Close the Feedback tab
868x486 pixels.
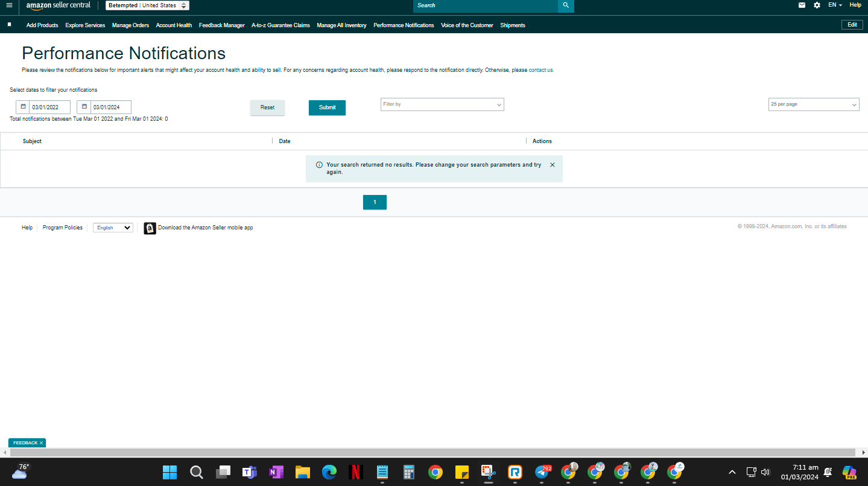(x=42, y=443)
